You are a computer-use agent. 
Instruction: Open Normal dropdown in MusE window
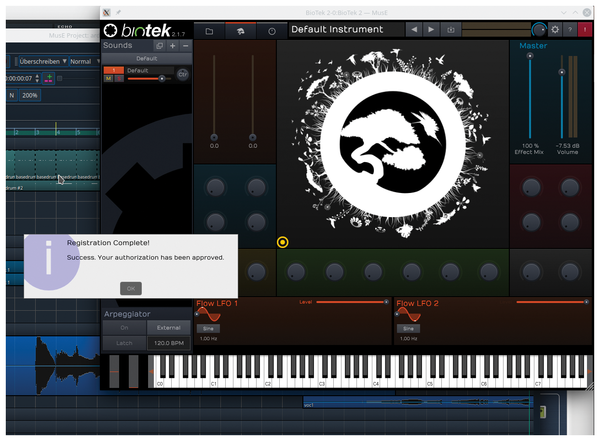[x=84, y=61]
